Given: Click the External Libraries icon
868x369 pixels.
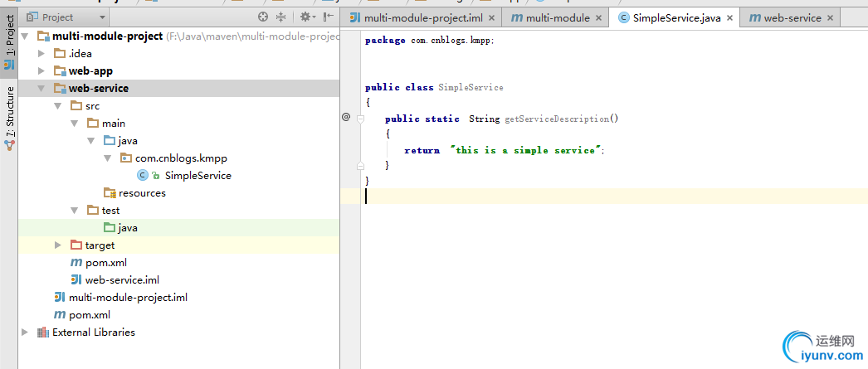Looking at the screenshot, I should 42,332.
